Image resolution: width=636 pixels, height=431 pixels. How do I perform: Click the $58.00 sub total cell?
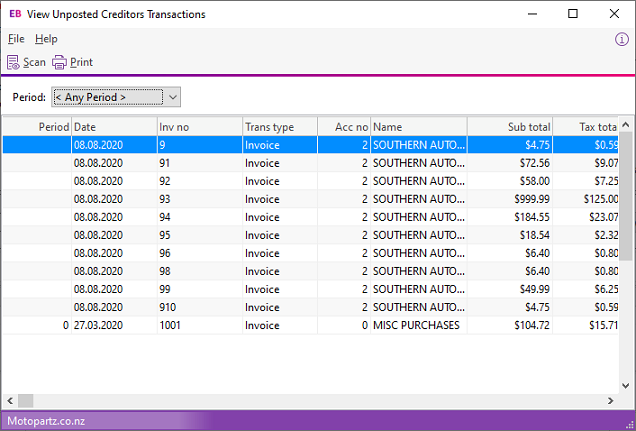(510, 181)
